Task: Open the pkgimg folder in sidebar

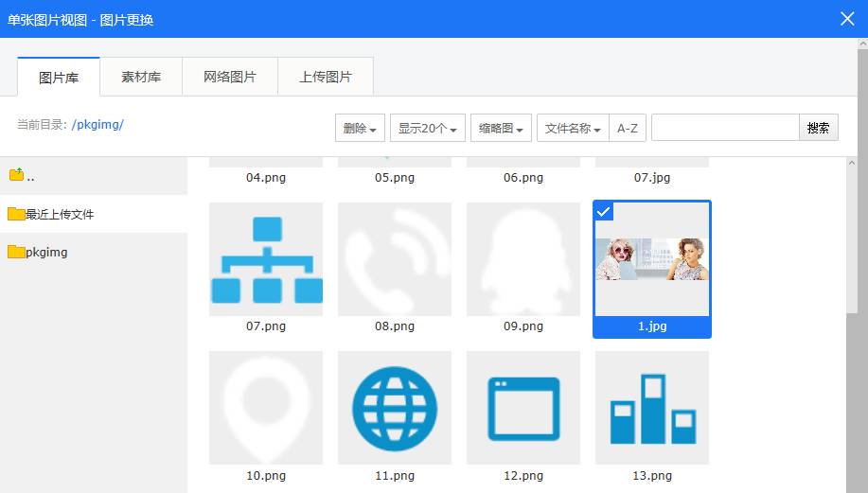Action: point(94,252)
